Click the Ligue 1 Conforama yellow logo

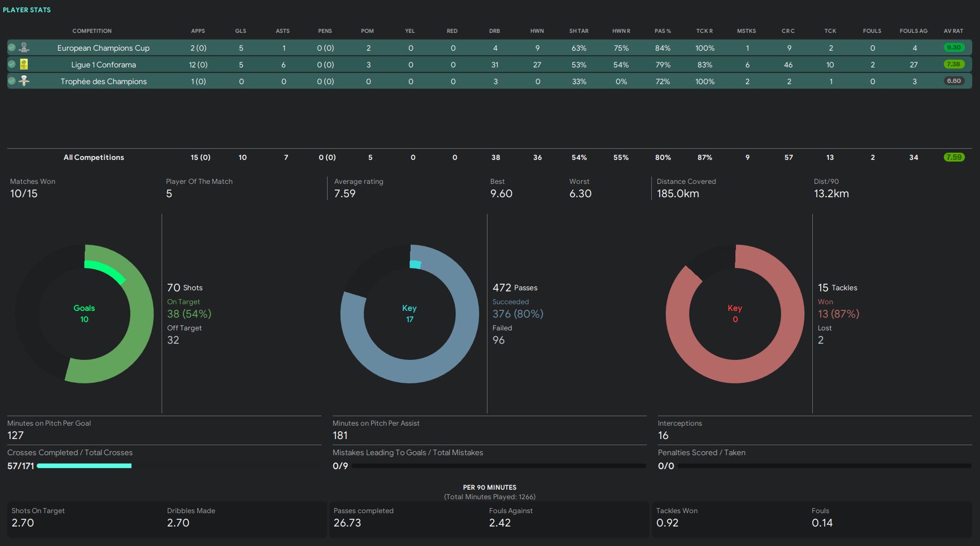(x=24, y=64)
